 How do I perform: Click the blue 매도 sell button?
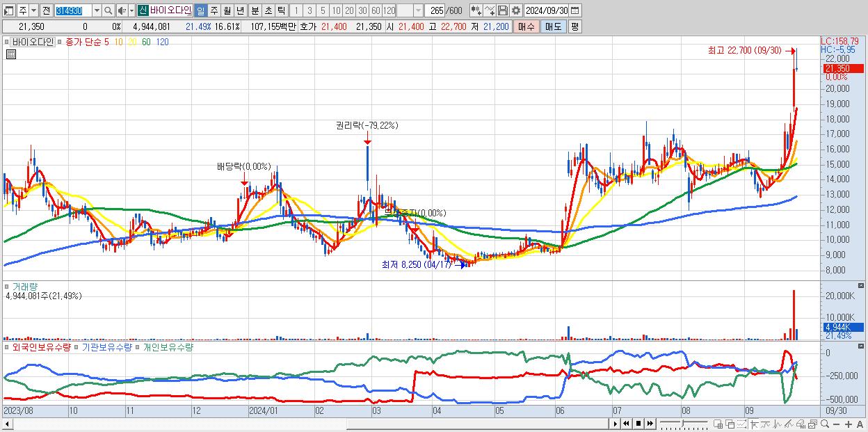(553, 26)
